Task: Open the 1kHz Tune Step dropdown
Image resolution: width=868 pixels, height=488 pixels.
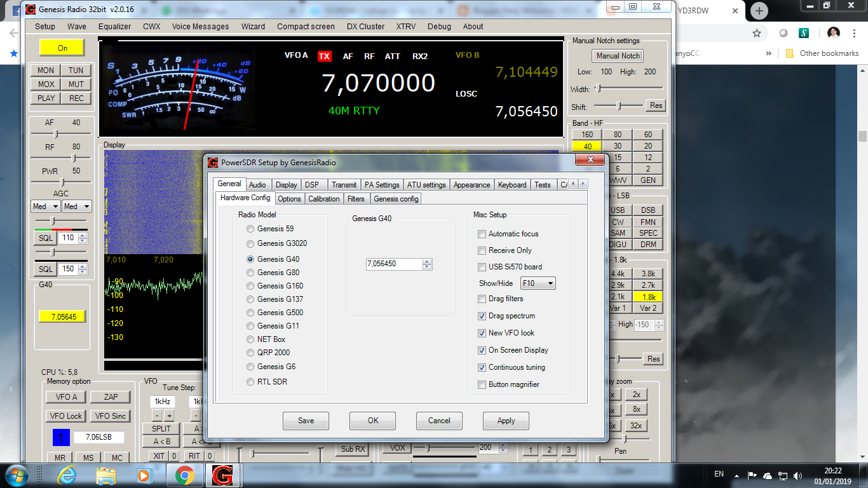Action: pyautogui.click(x=163, y=402)
